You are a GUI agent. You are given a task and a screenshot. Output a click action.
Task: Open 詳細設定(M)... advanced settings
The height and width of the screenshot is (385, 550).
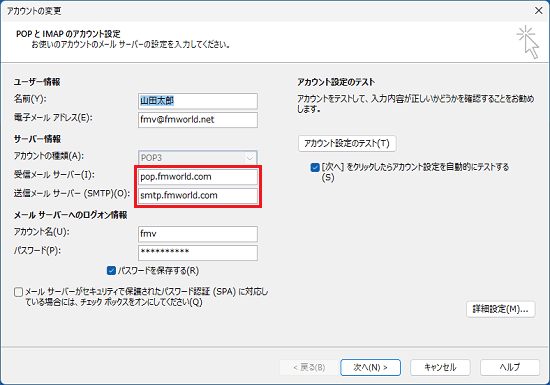click(501, 309)
